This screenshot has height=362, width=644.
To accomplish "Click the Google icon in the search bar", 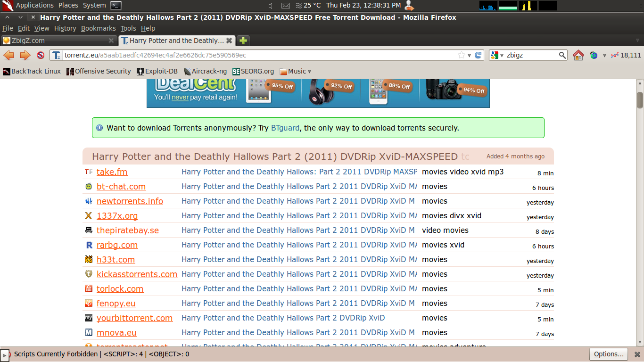I will point(495,55).
